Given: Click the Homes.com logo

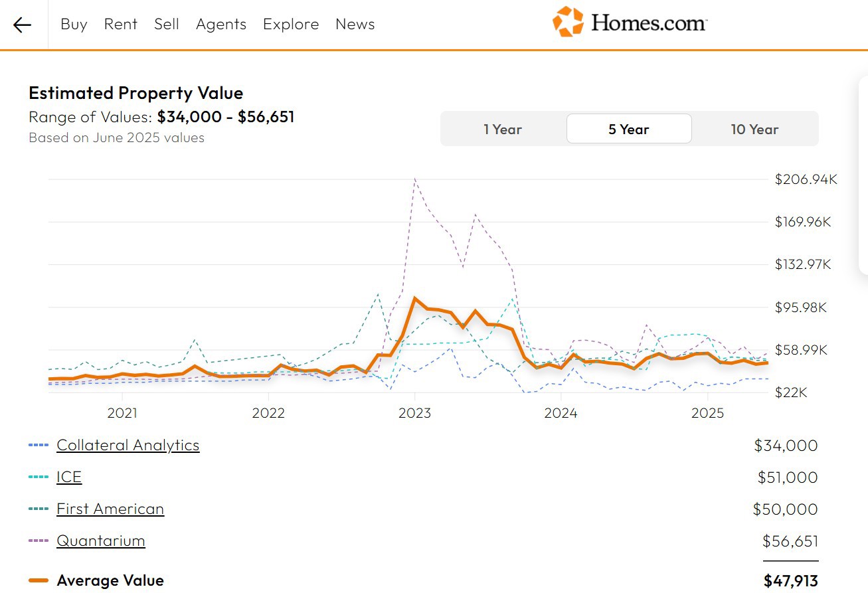Looking at the screenshot, I should (x=629, y=22).
